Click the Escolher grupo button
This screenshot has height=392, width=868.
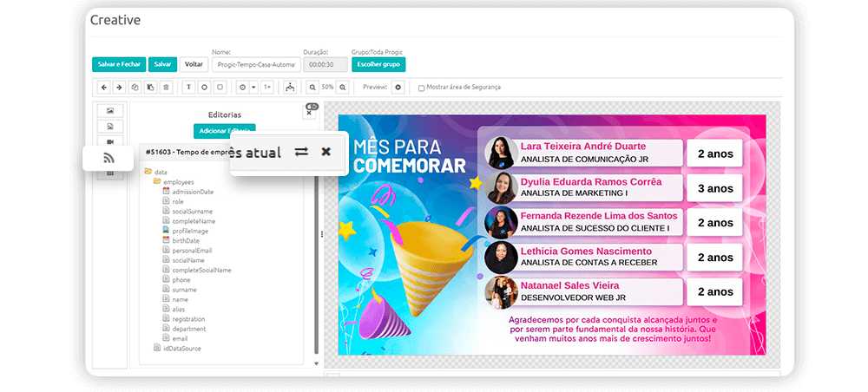pos(378,64)
